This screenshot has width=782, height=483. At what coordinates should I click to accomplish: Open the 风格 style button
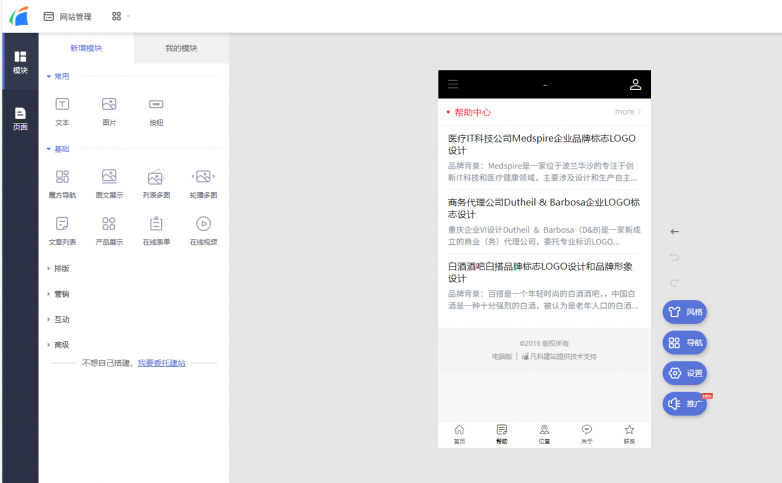point(685,312)
